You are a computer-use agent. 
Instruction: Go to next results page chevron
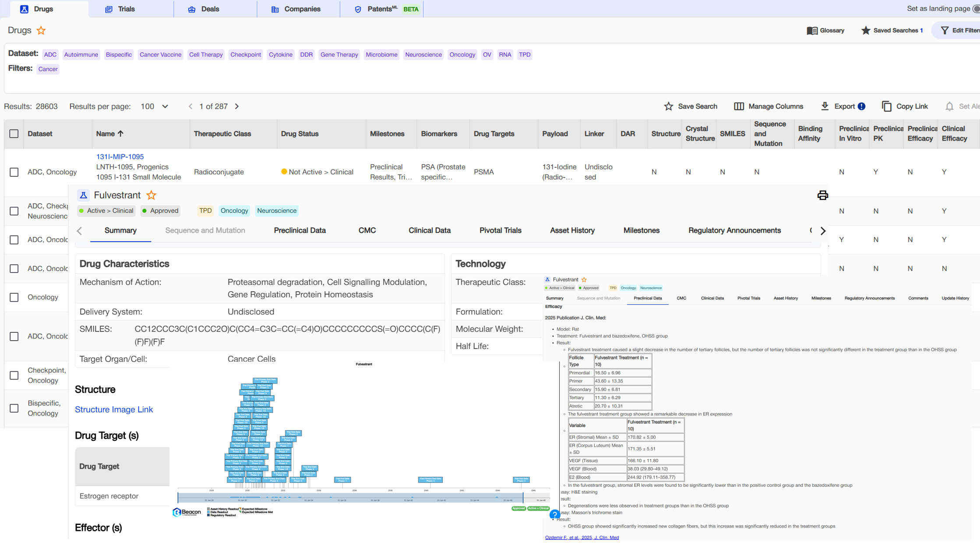click(x=237, y=106)
